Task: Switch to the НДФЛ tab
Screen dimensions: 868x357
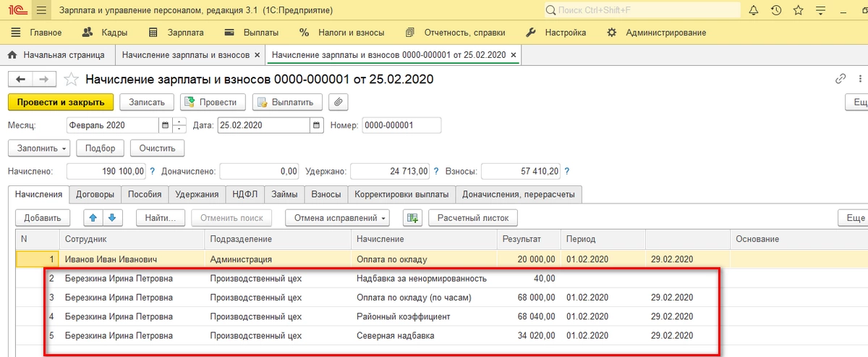Action: [244, 194]
